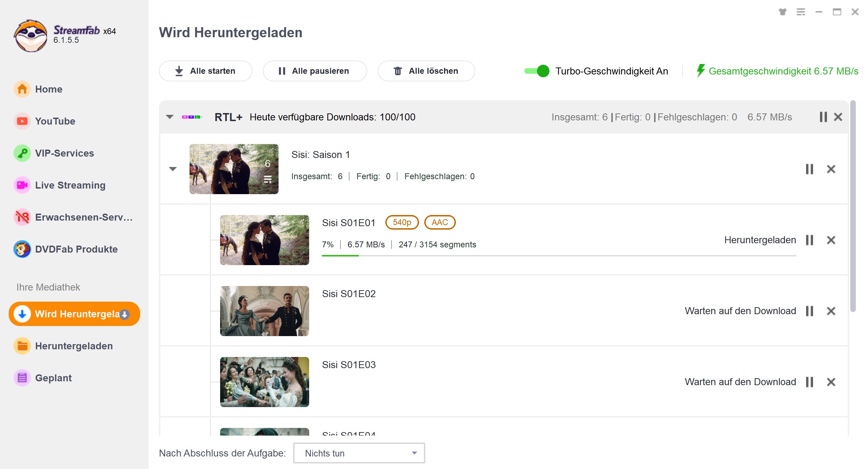Image resolution: width=868 pixels, height=469 pixels.
Task: Click the DVDFab Produkte sidebar icon
Action: [x=21, y=249]
